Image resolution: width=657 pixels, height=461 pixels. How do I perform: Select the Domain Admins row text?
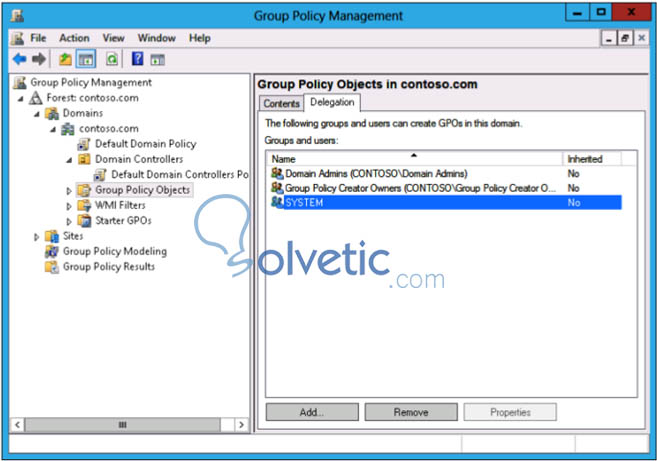(x=376, y=174)
